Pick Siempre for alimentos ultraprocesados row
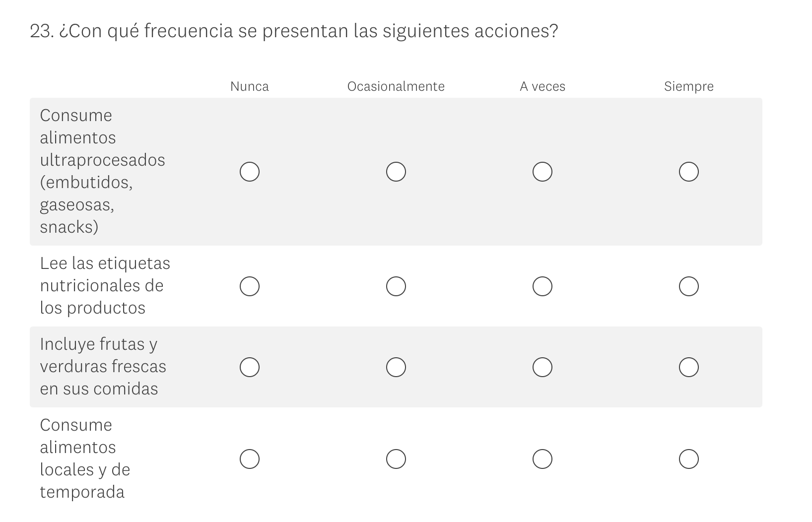The width and height of the screenshot is (812, 522). click(x=689, y=172)
